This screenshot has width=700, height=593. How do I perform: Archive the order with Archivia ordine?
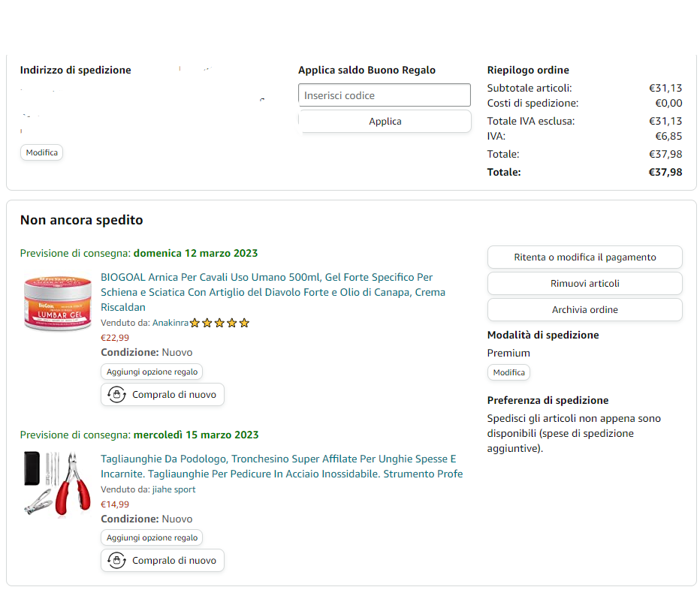[584, 310]
